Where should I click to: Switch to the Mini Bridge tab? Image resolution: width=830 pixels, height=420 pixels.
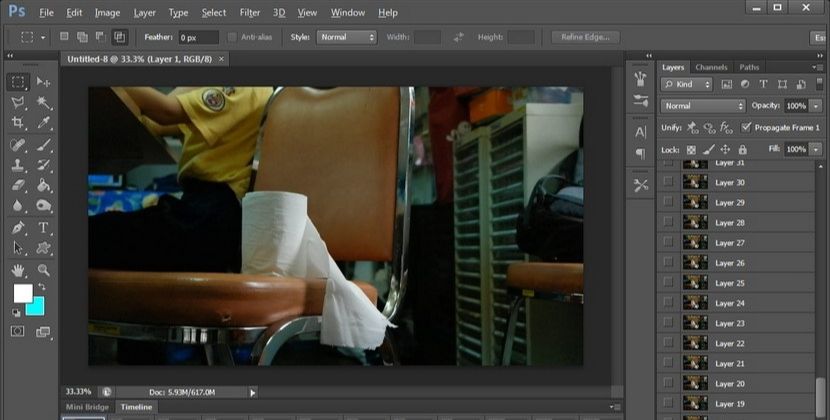[87, 407]
